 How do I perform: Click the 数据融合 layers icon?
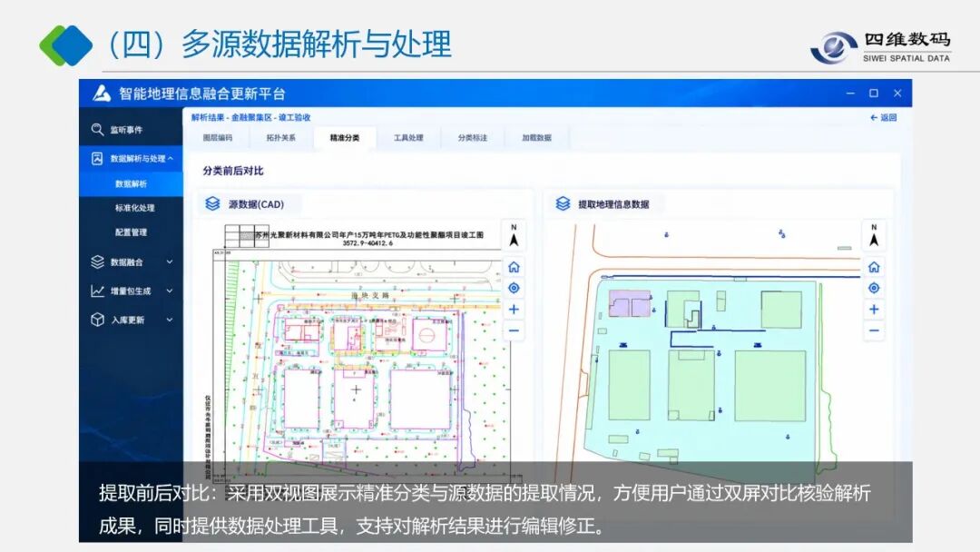(97, 262)
